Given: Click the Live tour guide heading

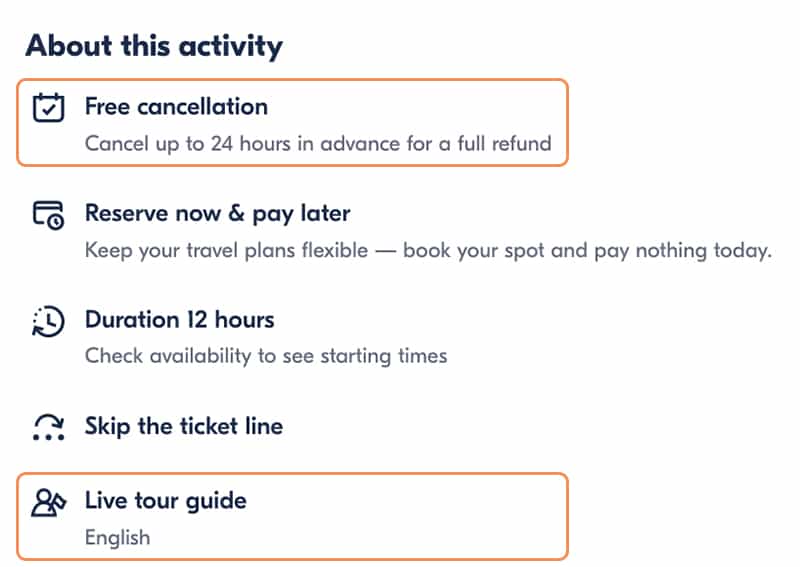Looking at the screenshot, I should coord(165,500).
